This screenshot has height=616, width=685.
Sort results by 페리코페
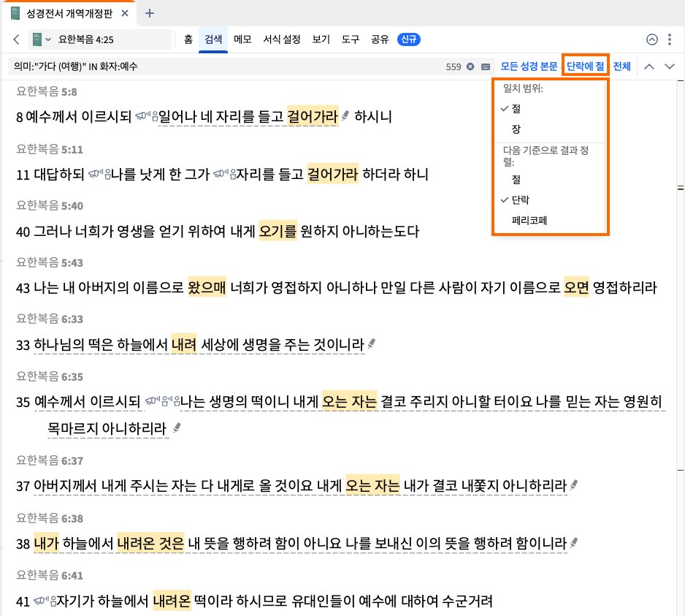point(529,221)
